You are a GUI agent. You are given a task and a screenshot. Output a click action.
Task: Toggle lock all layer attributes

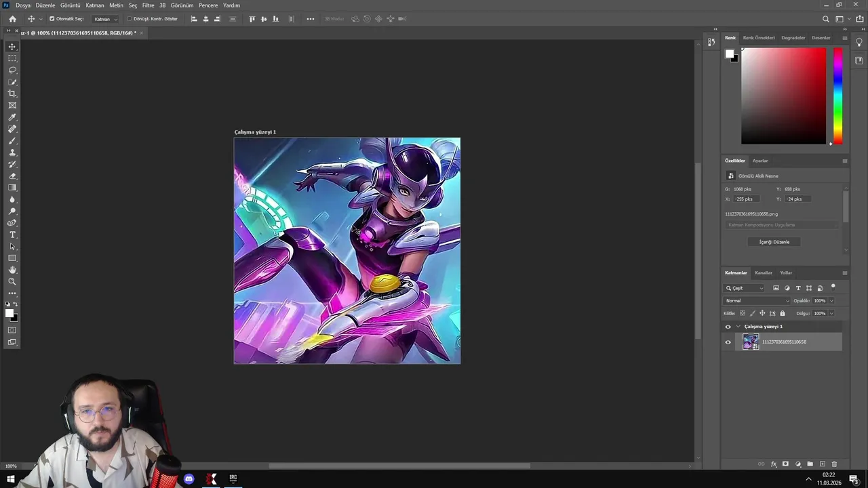point(782,313)
